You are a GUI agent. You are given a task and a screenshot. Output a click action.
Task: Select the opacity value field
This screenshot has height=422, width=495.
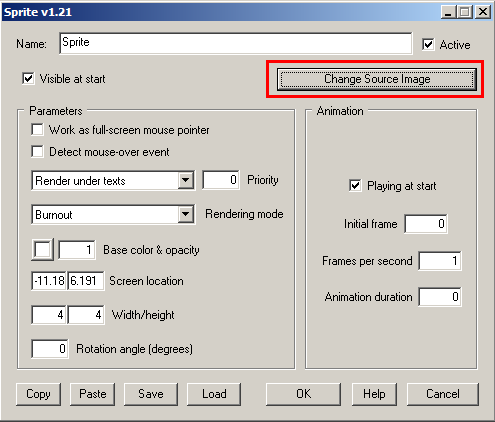pos(77,250)
